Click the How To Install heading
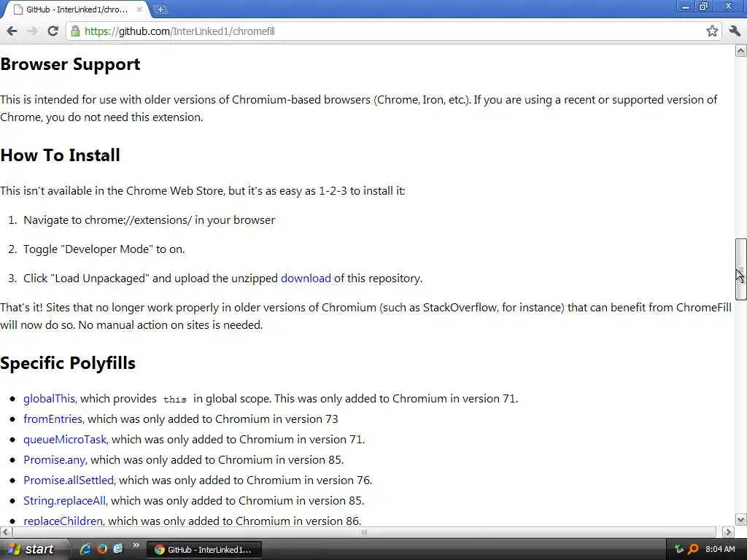This screenshot has width=747, height=560. click(x=60, y=155)
